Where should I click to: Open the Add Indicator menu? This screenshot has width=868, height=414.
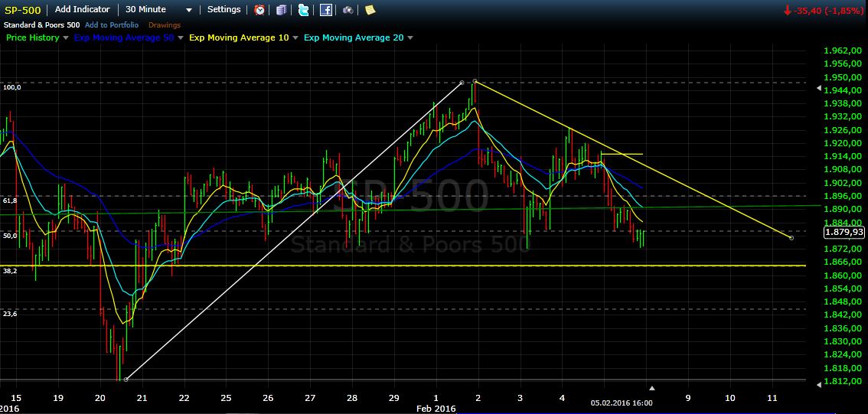pyautogui.click(x=82, y=10)
